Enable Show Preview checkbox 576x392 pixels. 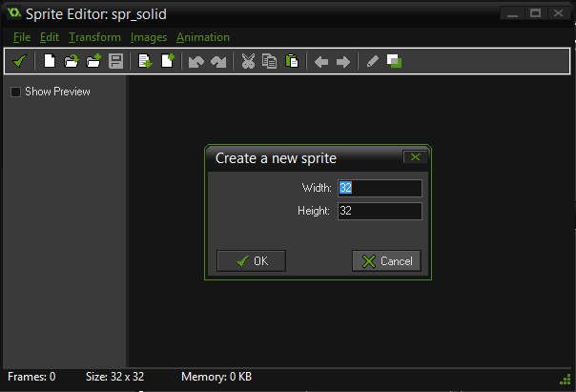click(x=15, y=92)
